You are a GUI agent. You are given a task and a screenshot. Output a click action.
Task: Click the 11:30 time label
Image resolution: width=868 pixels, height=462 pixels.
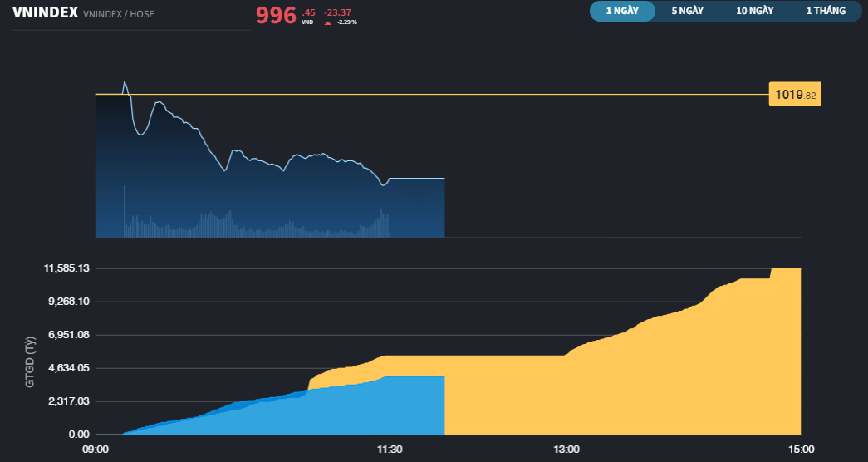click(390, 450)
